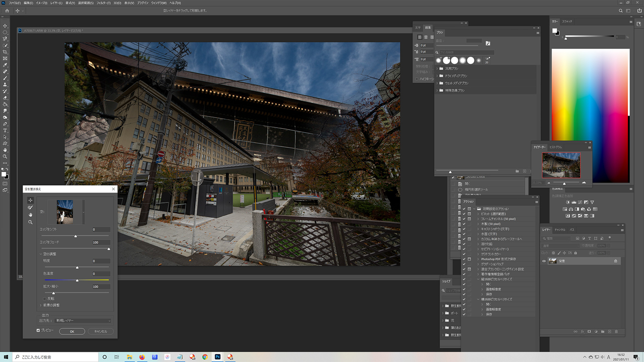Image resolution: width=644 pixels, height=362 pixels.
Task: Click the 拡大・縮小 value field
Action: pyautogui.click(x=101, y=287)
